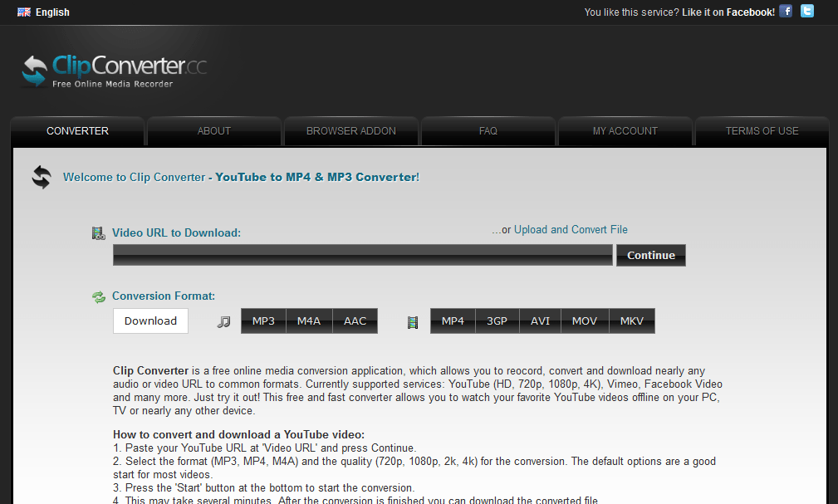This screenshot has height=504, width=838.
Task: Go to the BROWSER ADDON tab
Action: coord(351,131)
